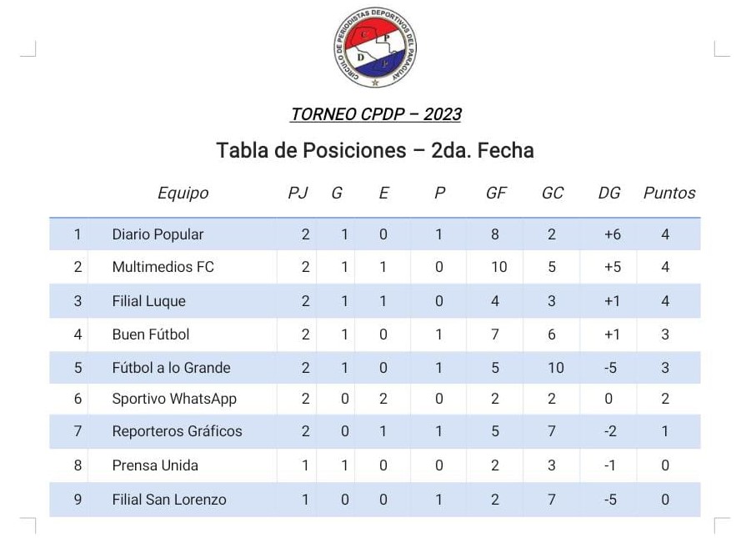Screen dimensions: 756x538
Task: Click Diario Popular's +6 goal difference
Action: point(613,234)
